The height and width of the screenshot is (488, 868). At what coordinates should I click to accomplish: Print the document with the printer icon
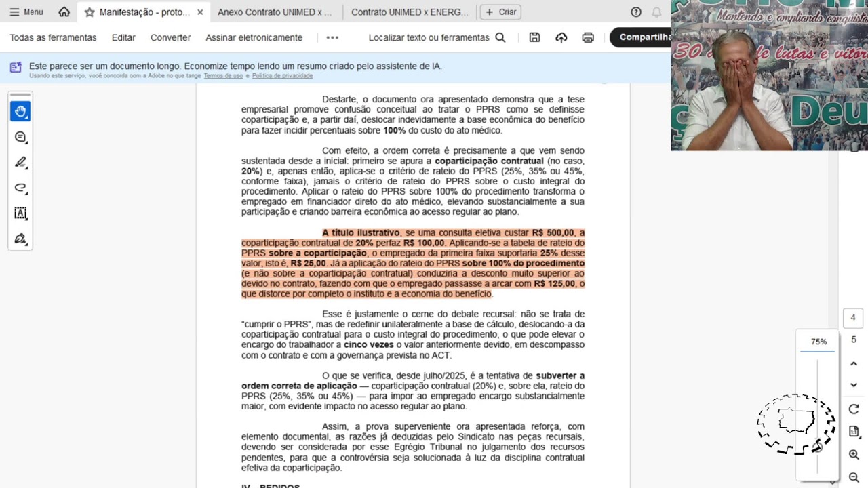(x=588, y=37)
